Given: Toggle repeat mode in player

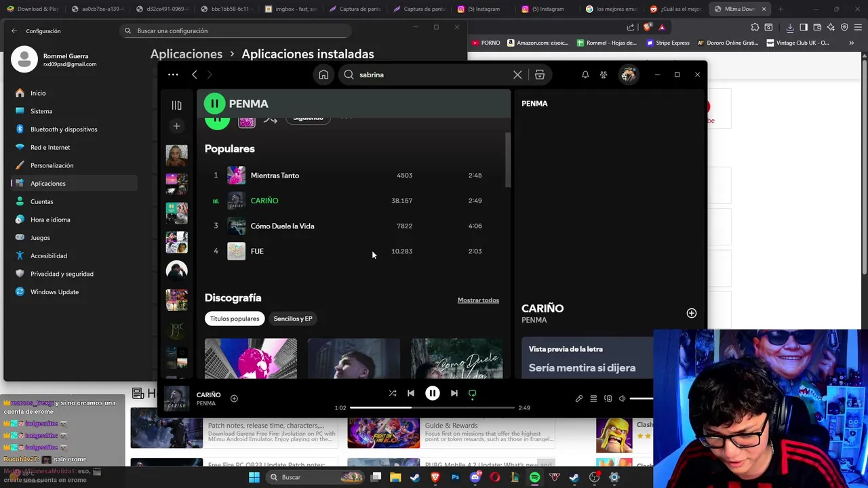Looking at the screenshot, I should point(473,393).
